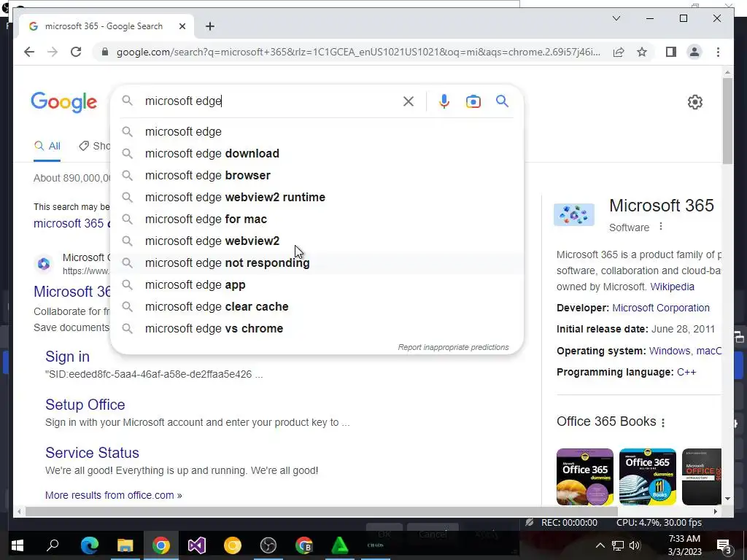Open the Setup Office sitelink
747x560 pixels.
(85, 405)
